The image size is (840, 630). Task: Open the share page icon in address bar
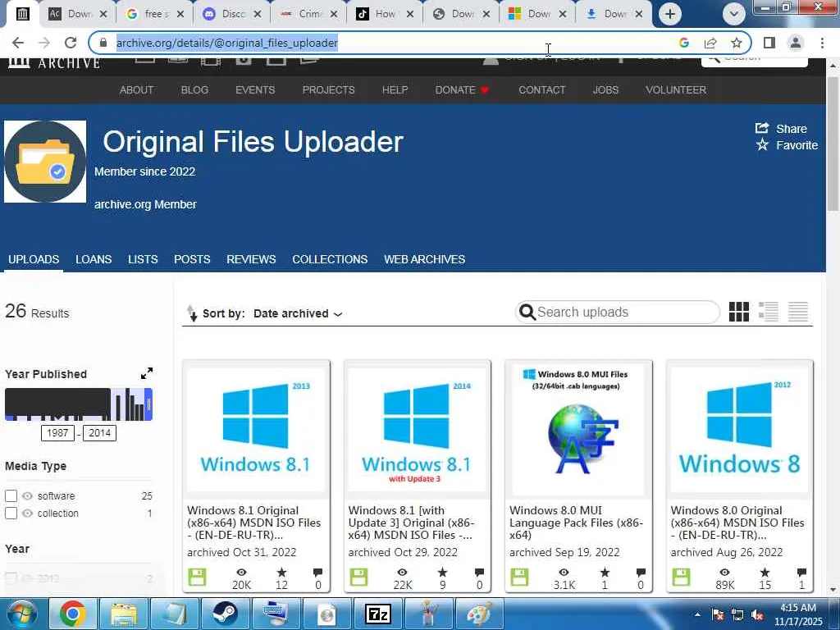(x=710, y=43)
